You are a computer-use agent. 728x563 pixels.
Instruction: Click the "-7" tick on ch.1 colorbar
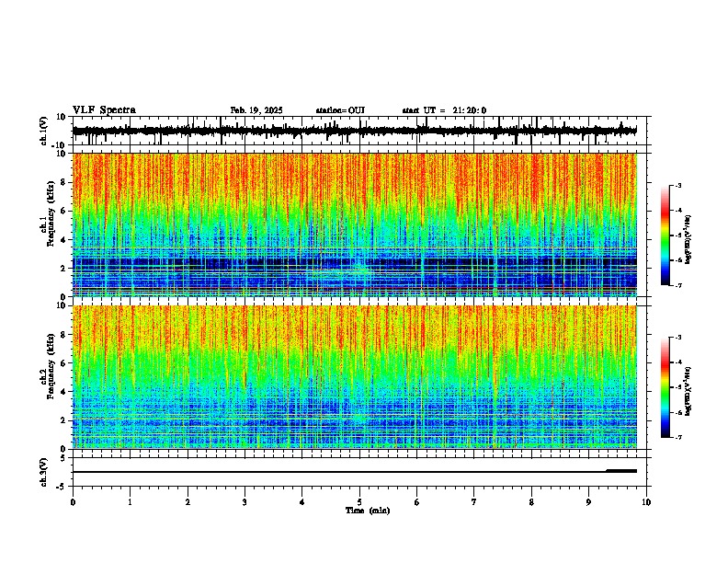[678, 285]
